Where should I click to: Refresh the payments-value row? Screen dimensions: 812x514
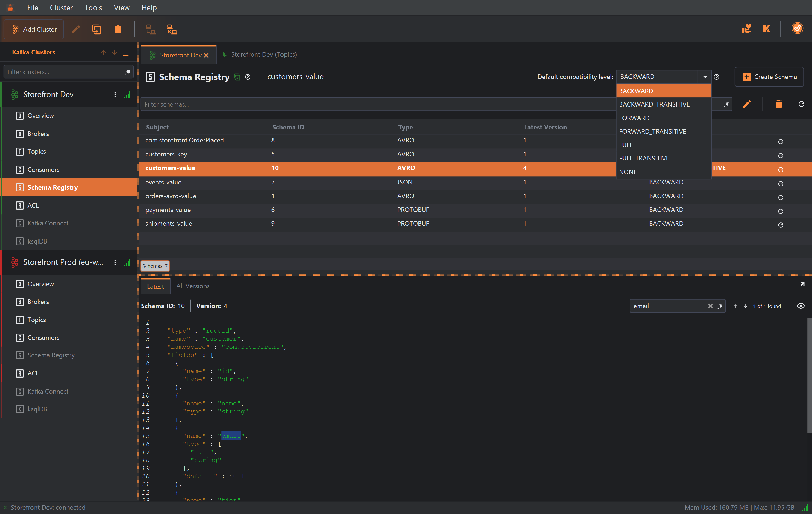[x=780, y=211]
